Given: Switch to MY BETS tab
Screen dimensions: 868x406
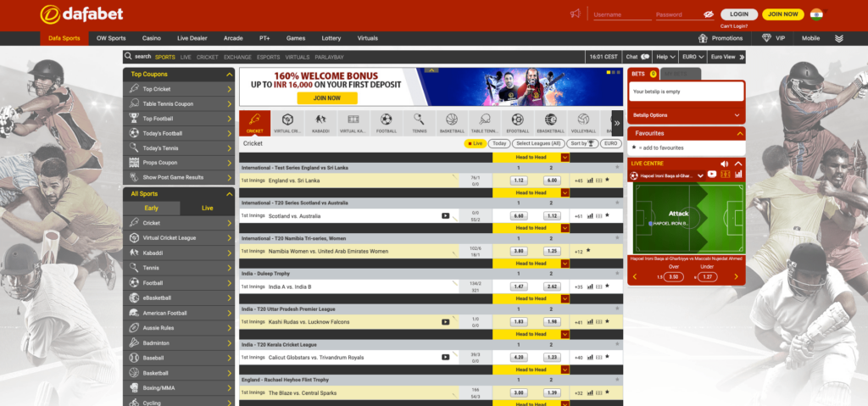Looking at the screenshot, I should [681, 75].
